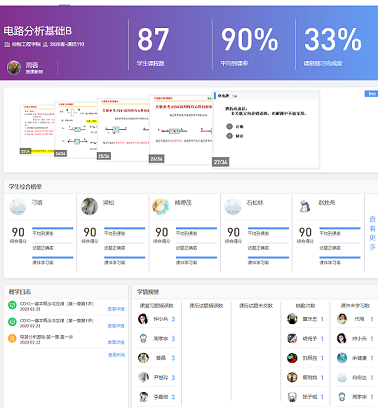
Task: Click the blue button at slides panel corner
Action: (x=371, y=94)
